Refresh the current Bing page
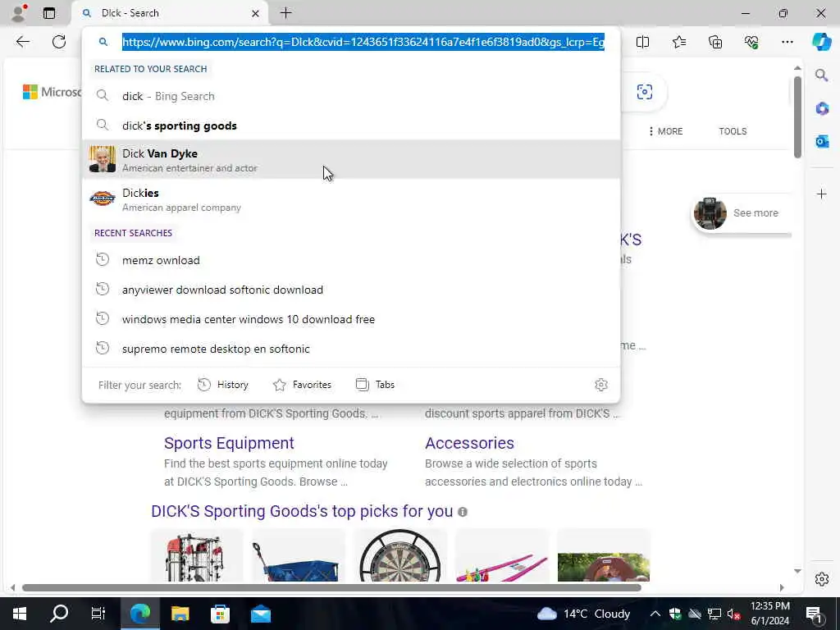The height and width of the screenshot is (630, 840). click(59, 42)
